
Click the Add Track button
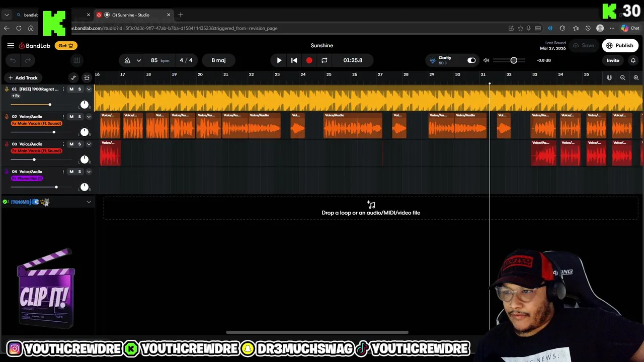coord(23,78)
